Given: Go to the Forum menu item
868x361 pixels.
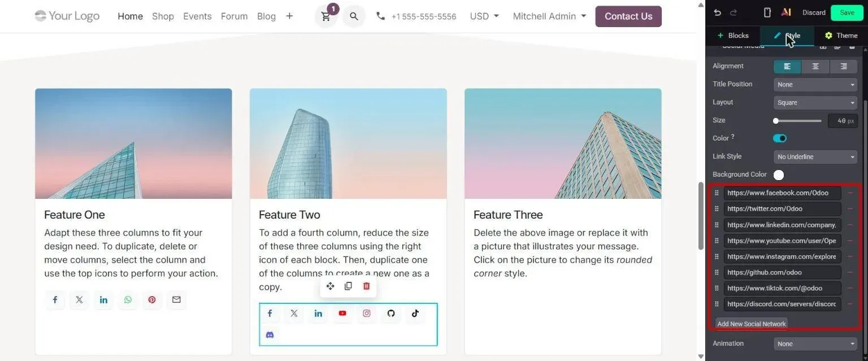Looking at the screenshot, I should [234, 16].
